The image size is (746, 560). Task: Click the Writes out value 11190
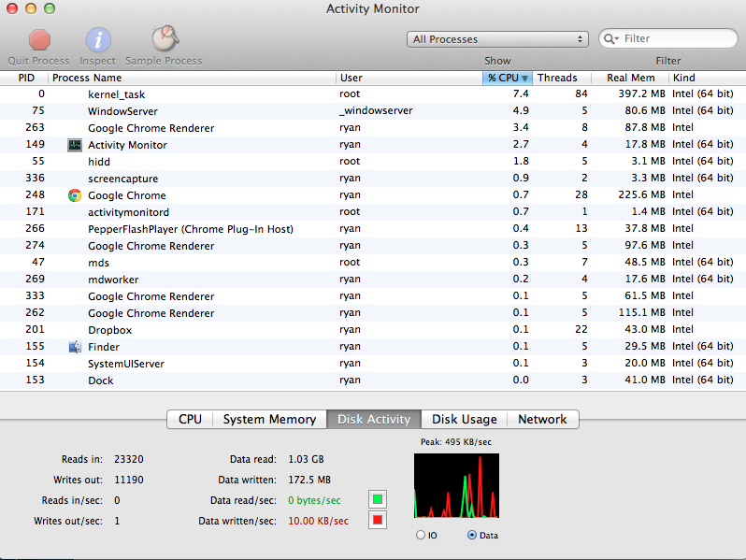pyautogui.click(x=128, y=480)
